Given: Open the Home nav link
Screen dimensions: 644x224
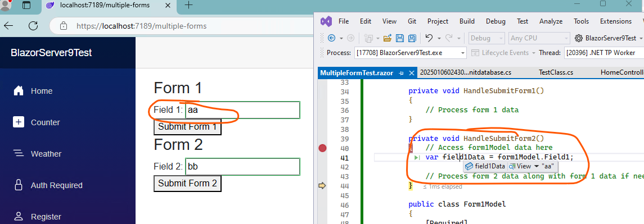Looking at the screenshot, I should (x=42, y=91).
